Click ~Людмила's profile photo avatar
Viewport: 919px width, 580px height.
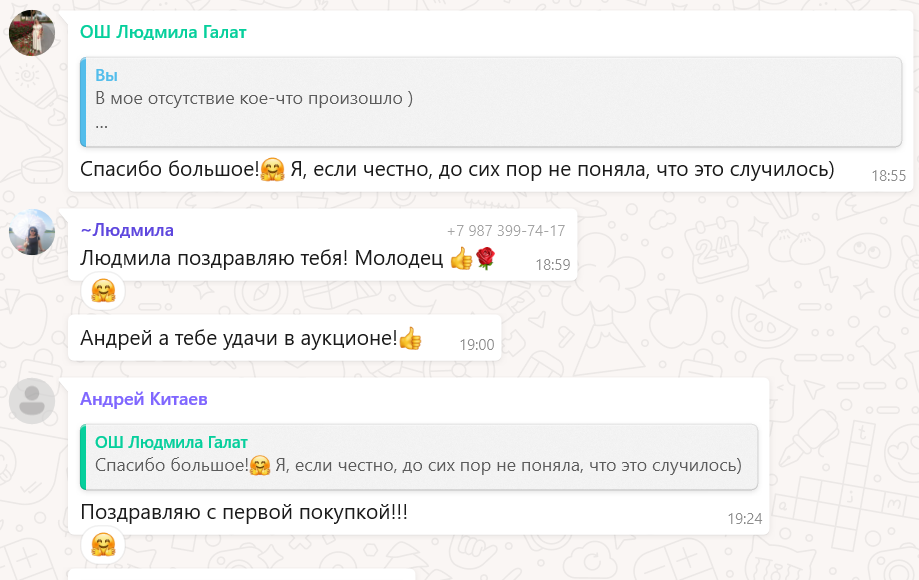[x=32, y=232]
